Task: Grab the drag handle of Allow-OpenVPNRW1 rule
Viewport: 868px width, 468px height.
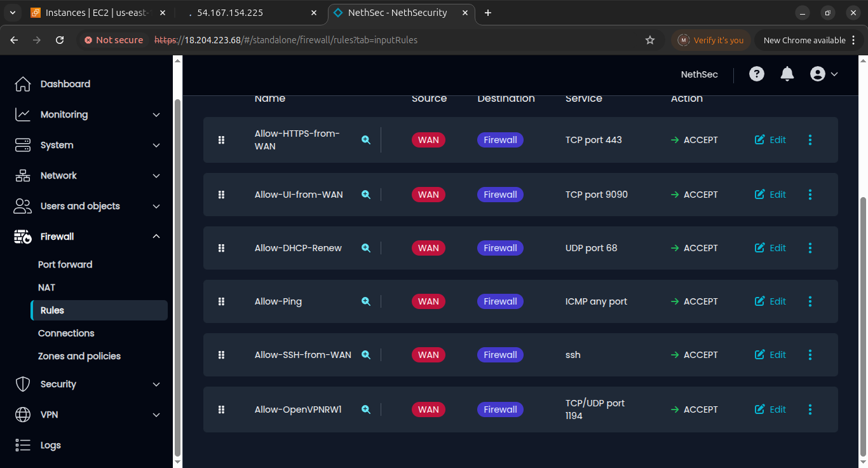Action: click(221, 410)
